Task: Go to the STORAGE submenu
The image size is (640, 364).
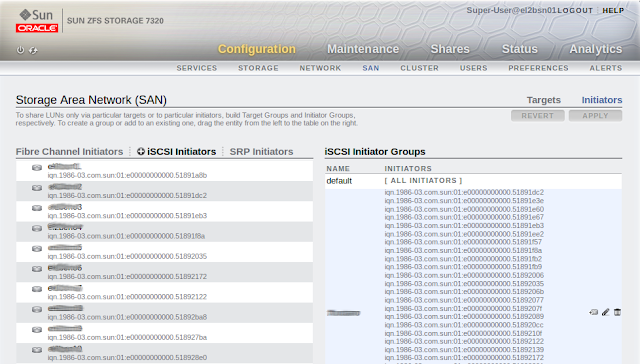Action: (258, 68)
